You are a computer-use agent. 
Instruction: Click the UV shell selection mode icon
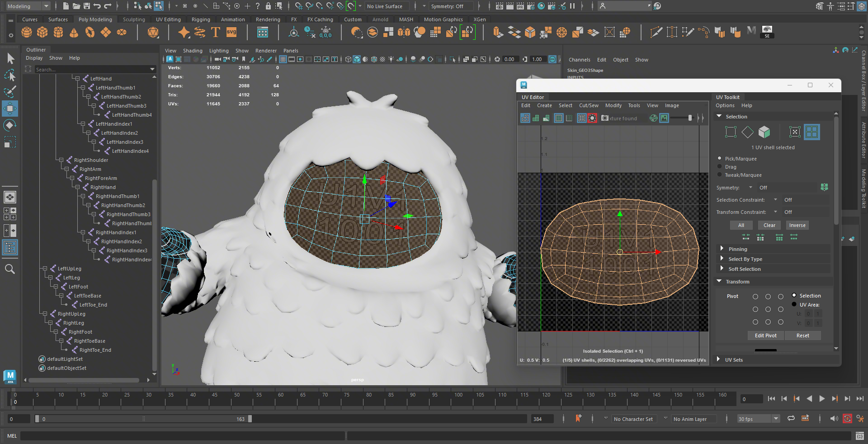coord(811,132)
